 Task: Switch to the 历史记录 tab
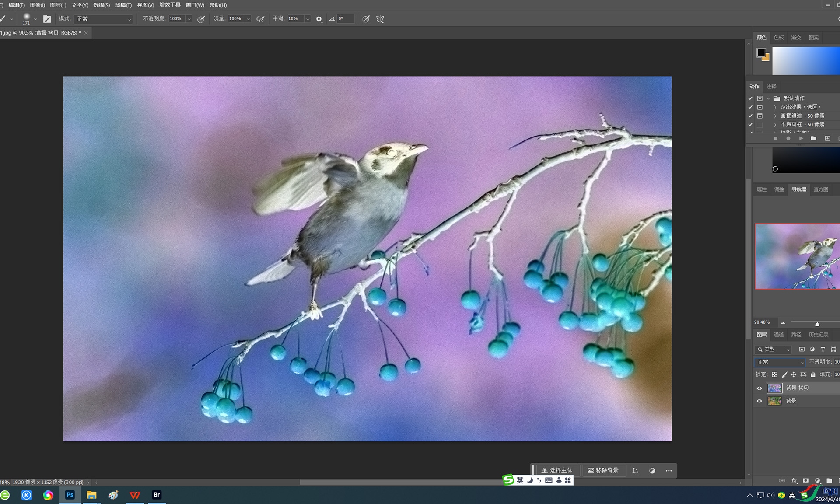[818, 335]
